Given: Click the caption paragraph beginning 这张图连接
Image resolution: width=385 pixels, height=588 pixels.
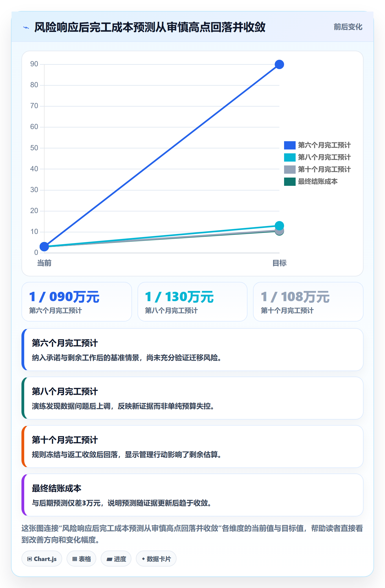Looking at the screenshot, I should [x=193, y=534].
